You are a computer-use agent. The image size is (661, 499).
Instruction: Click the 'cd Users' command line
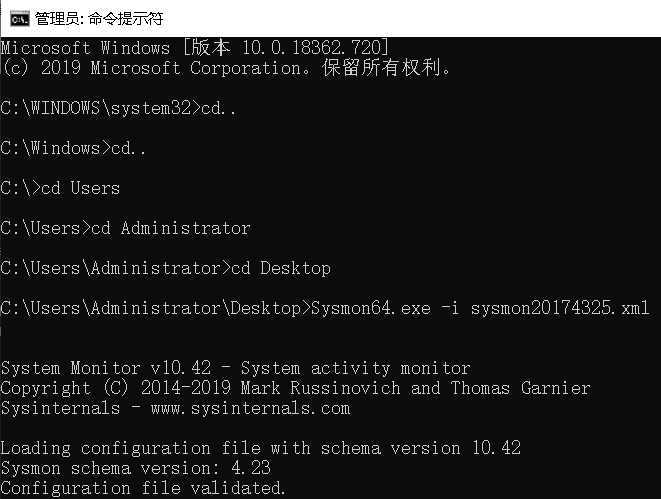pyautogui.click(x=60, y=188)
